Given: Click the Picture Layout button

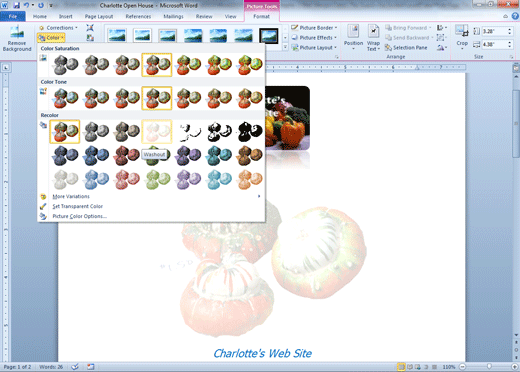Looking at the screenshot, I should coord(315,48).
